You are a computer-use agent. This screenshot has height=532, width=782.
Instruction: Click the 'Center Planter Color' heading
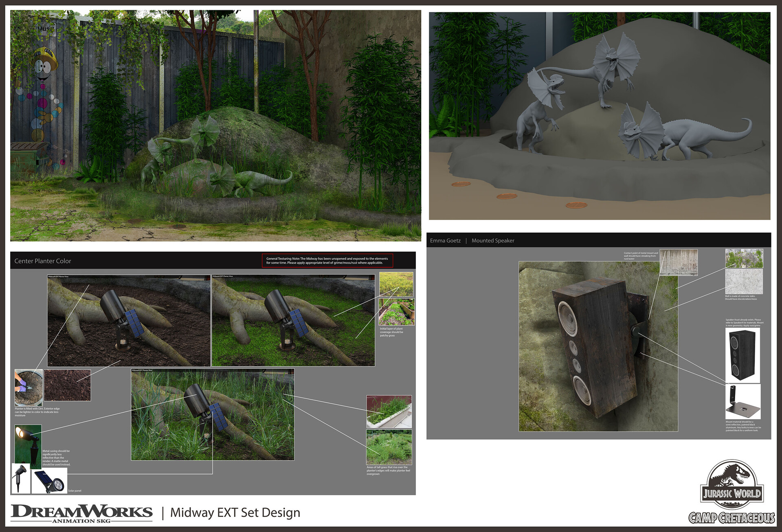click(x=43, y=261)
